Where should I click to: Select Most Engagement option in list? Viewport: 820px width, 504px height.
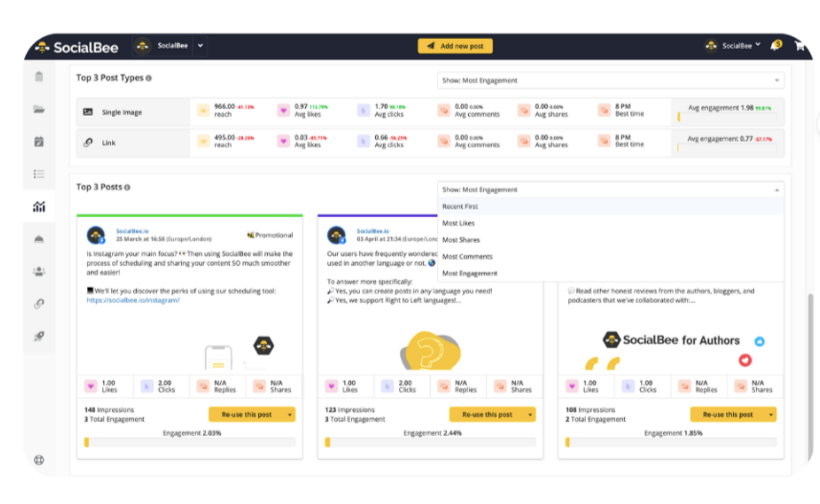point(610,274)
